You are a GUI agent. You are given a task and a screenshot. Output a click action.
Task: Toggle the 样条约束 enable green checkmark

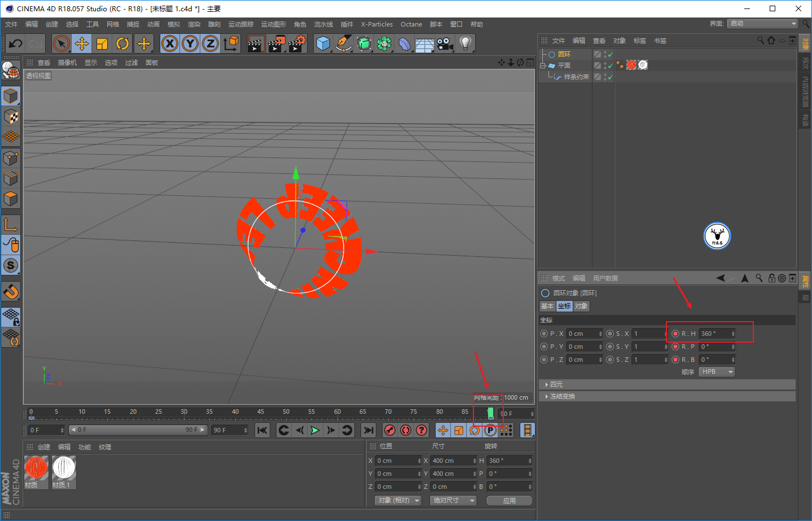[x=610, y=77]
